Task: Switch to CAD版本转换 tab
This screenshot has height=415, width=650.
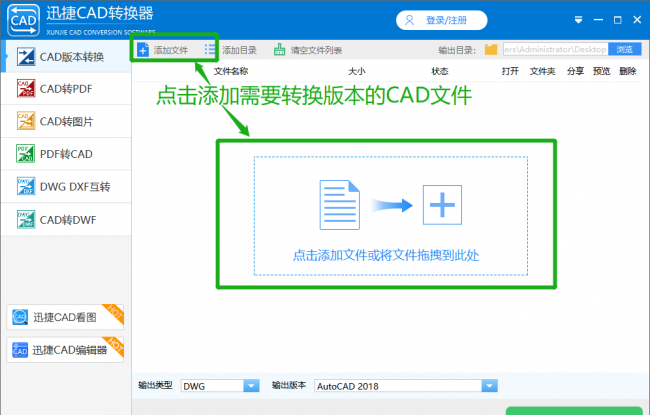Action: [66, 57]
